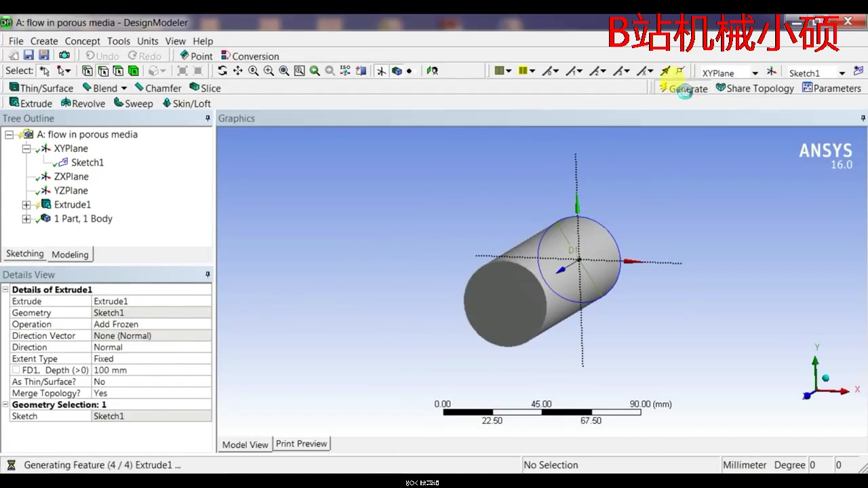Select the Revolve tool
868x488 pixels.
[x=83, y=103]
